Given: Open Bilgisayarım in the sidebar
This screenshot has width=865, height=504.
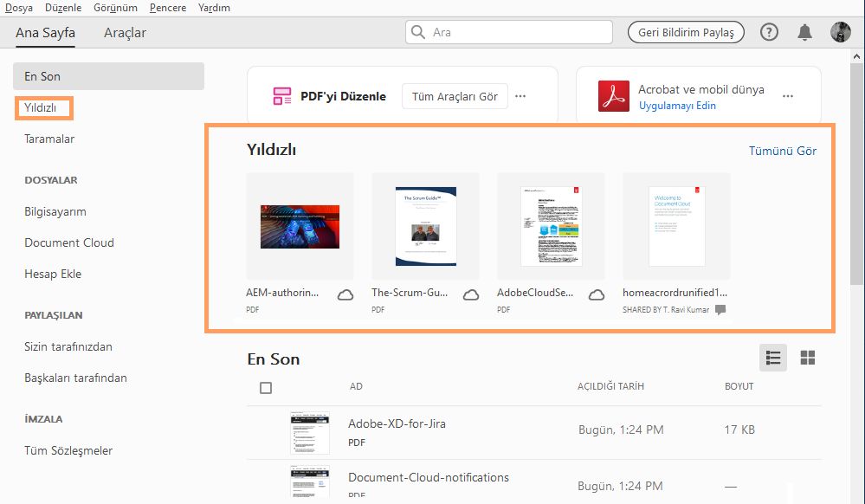Looking at the screenshot, I should coord(55,211).
